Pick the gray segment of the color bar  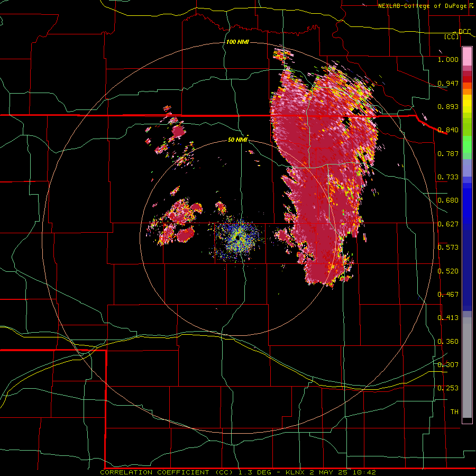pyautogui.click(x=467, y=368)
